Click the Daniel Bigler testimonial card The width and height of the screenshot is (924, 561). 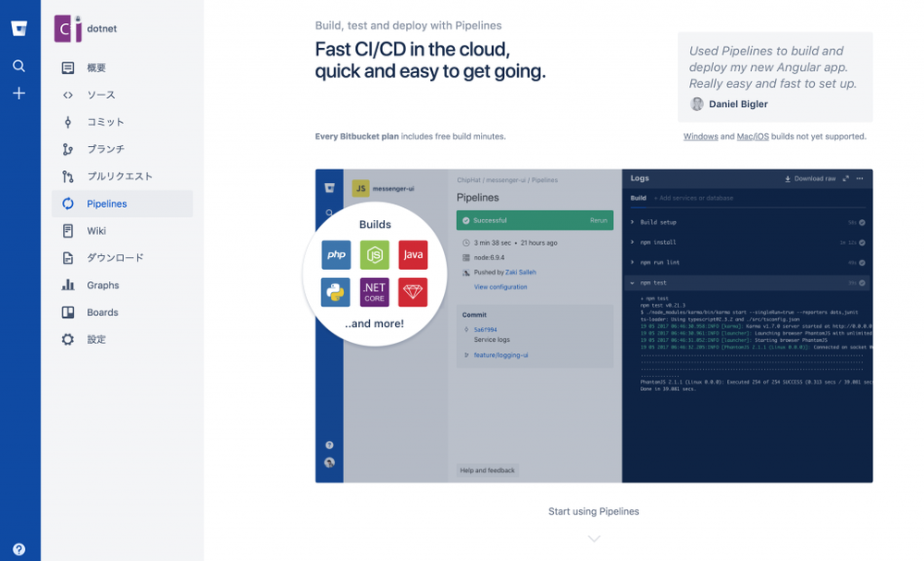[x=775, y=77]
